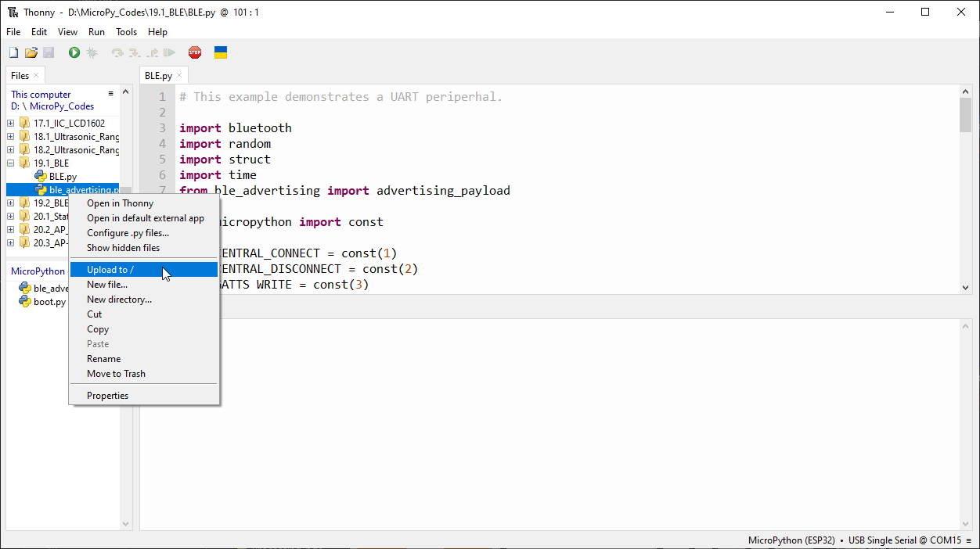The height and width of the screenshot is (549, 980).
Task: Open the Tools menu
Action: [x=126, y=32]
